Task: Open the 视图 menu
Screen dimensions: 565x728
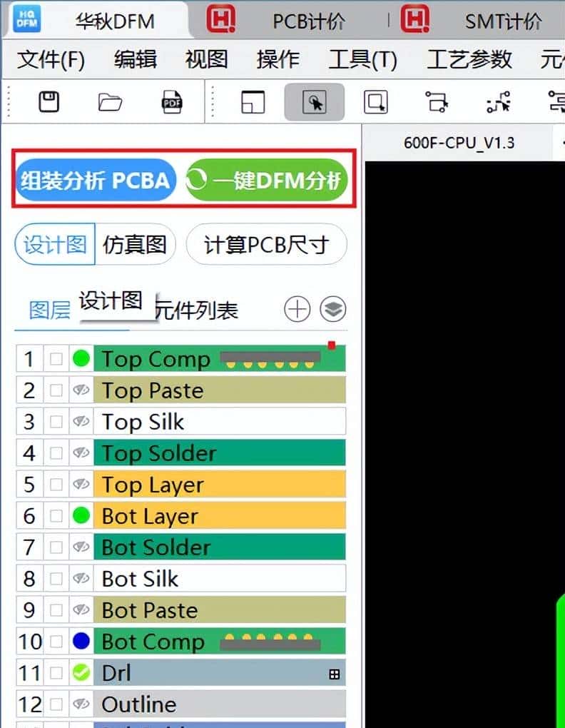Action: pos(206,59)
